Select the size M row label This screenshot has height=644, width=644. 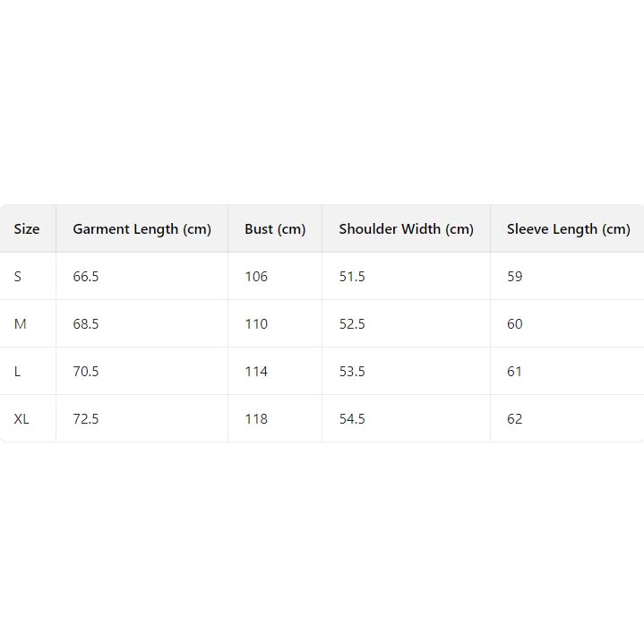point(20,324)
